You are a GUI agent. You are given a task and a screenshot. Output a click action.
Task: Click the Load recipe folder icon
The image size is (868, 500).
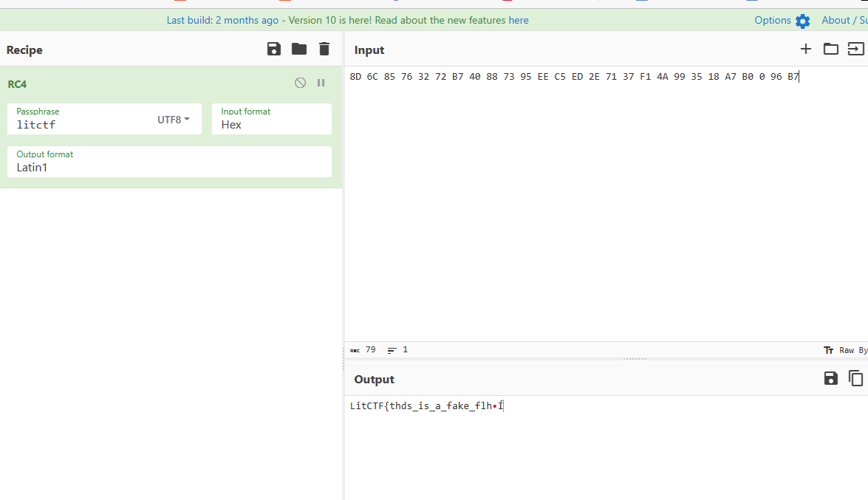click(299, 49)
